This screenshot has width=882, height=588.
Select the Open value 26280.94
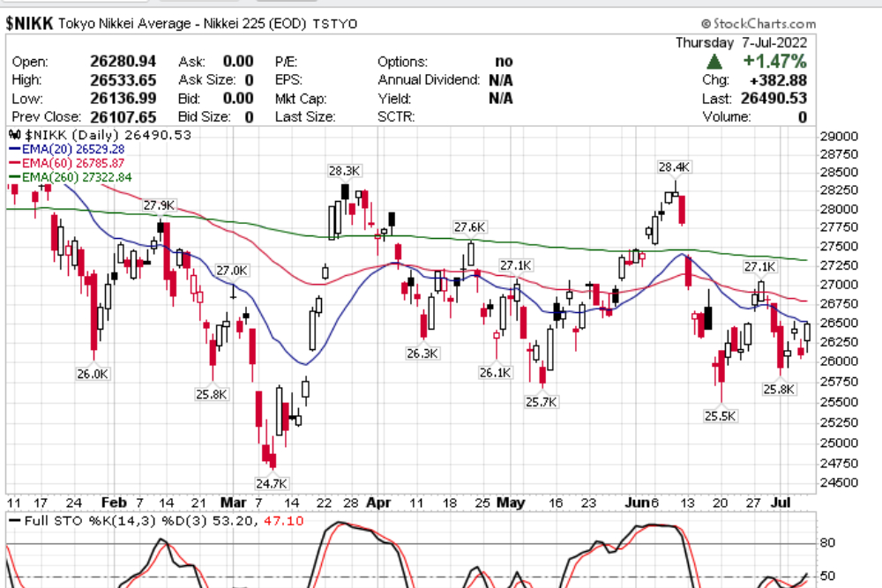tap(123, 62)
